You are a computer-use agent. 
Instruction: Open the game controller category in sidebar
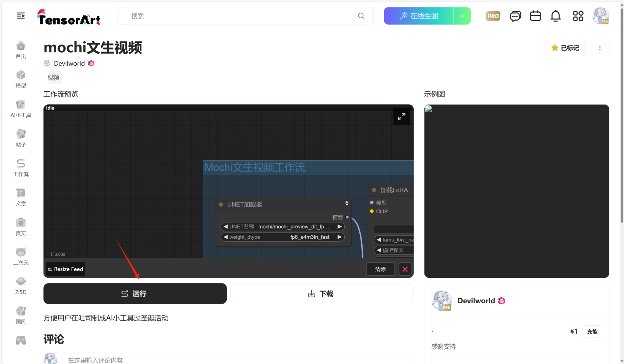pos(21,340)
